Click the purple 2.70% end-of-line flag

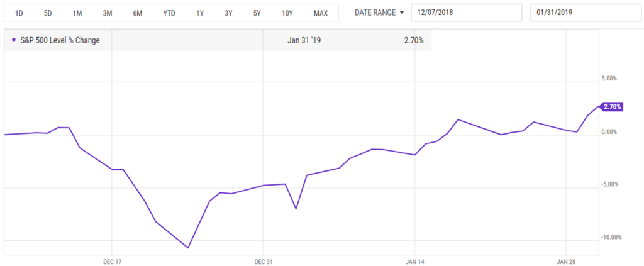[x=612, y=107]
